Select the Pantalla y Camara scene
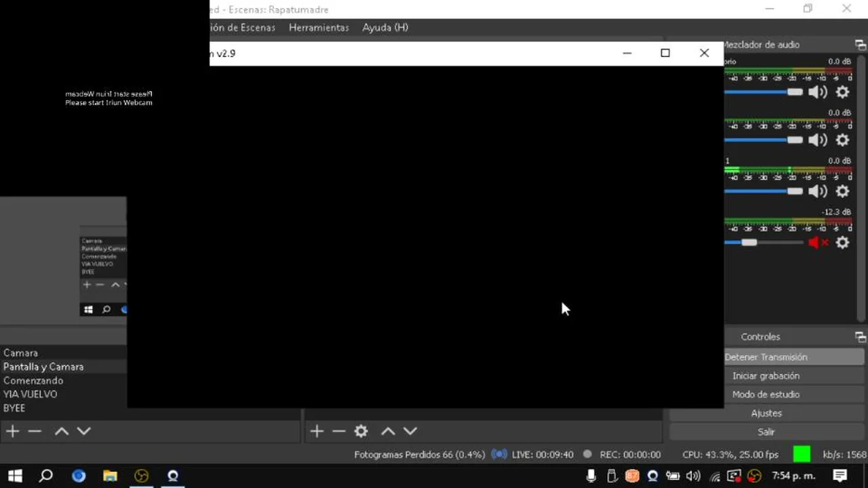Viewport: 868px width, 488px height. [x=63, y=367]
